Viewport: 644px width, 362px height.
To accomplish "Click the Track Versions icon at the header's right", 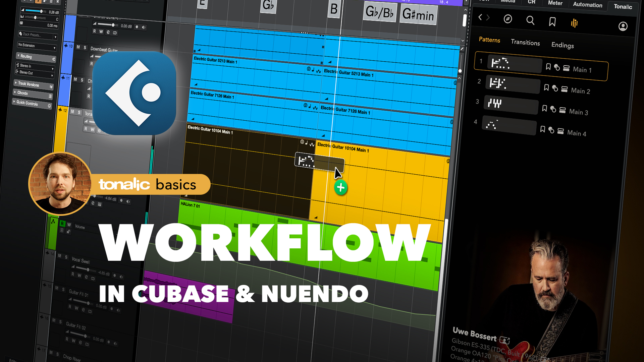I will click(51, 87).
